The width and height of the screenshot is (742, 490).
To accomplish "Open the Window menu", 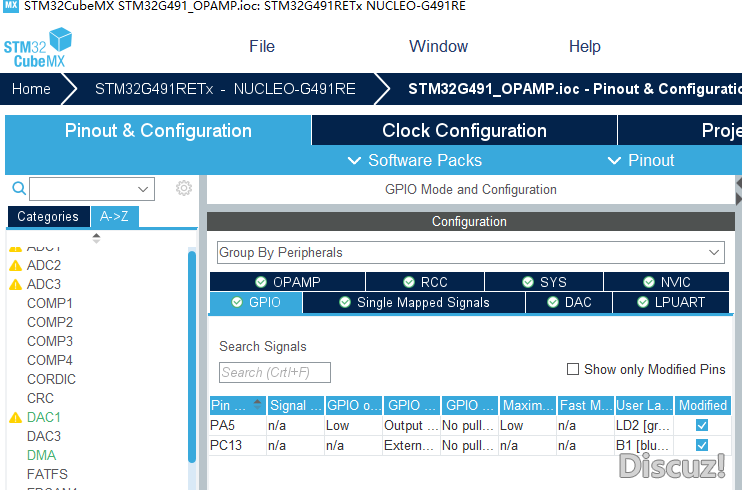I will [x=438, y=46].
